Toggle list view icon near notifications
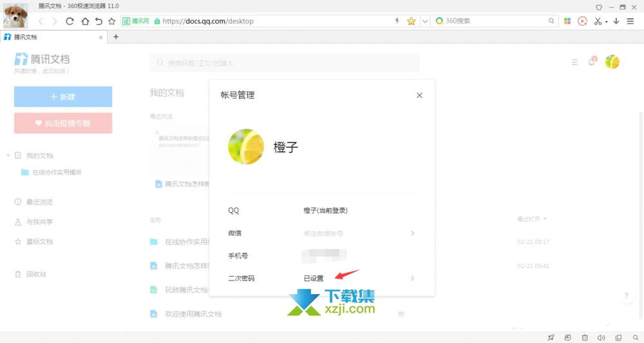Screen dimensions: 644x343 coord(574,62)
